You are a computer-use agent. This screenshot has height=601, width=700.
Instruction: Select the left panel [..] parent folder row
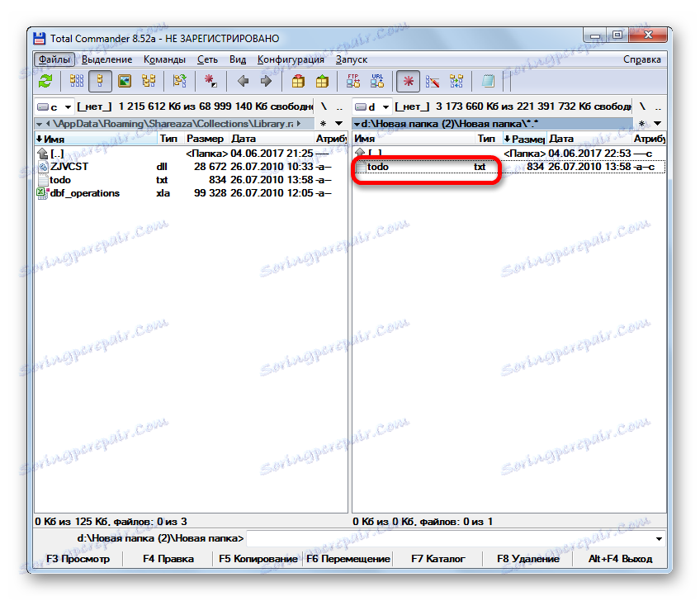[191, 154]
